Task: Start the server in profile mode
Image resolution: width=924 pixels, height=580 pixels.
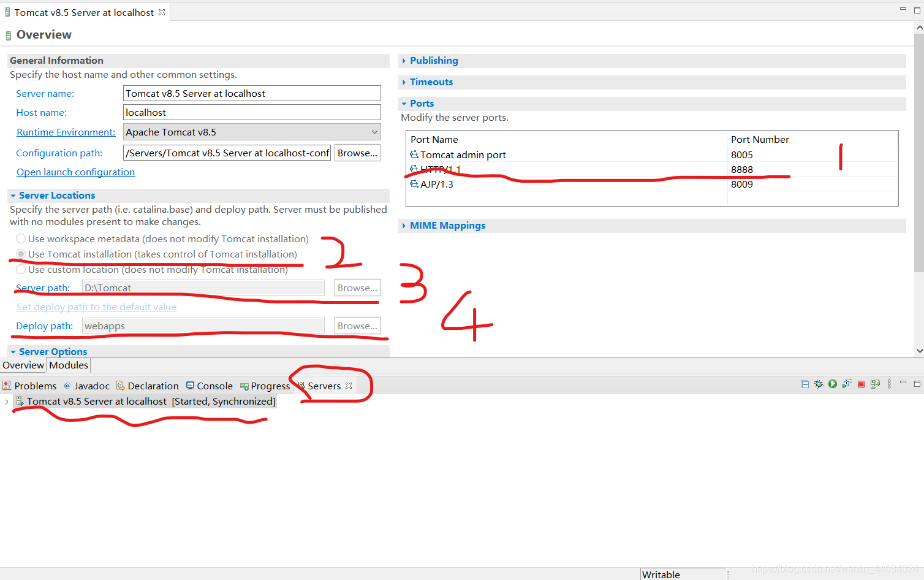Action: point(847,384)
